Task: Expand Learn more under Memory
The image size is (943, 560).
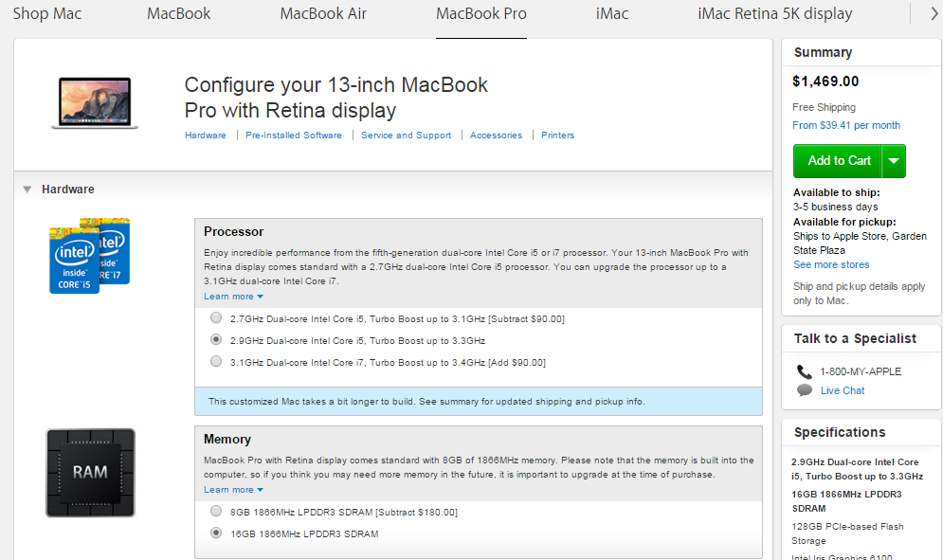Action: click(x=233, y=490)
